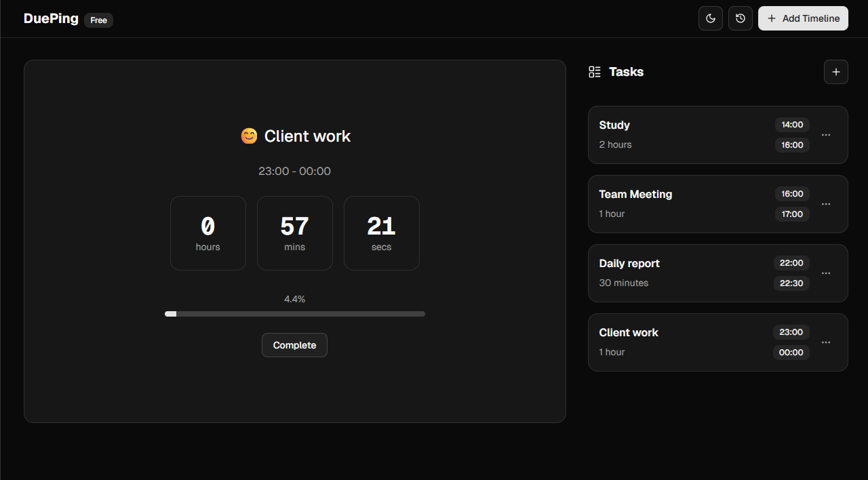Click the smiling emoji next to Client work
Viewport: 868px width, 480px height.
coord(249,136)
